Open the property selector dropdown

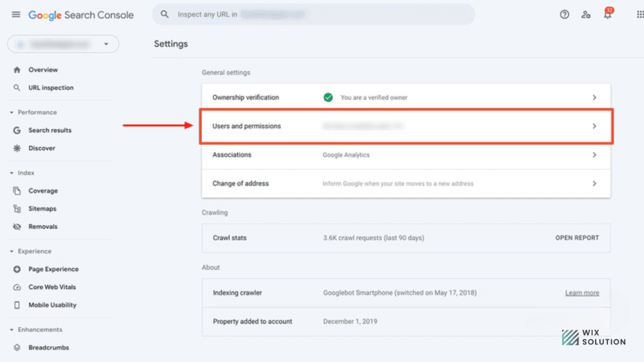pos(64,44)
